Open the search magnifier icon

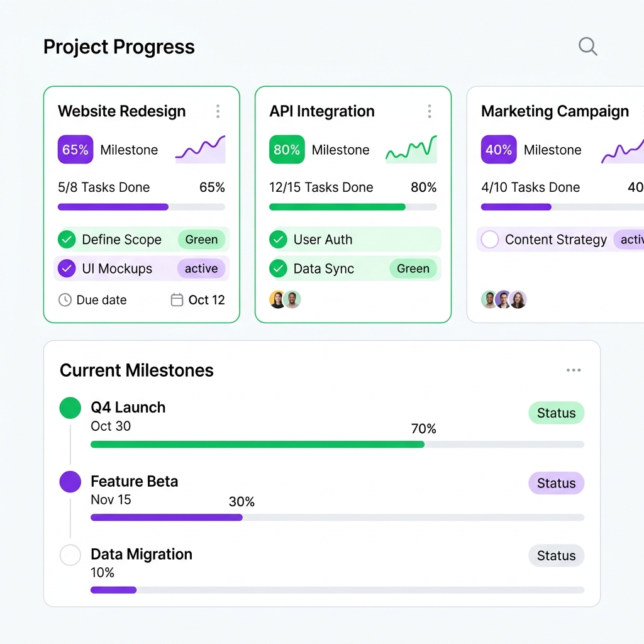588,47
